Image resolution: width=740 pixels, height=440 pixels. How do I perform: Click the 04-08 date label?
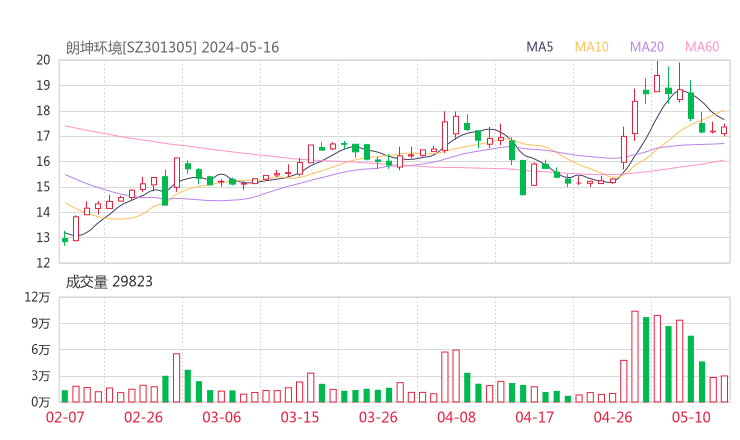pos(456,417)
